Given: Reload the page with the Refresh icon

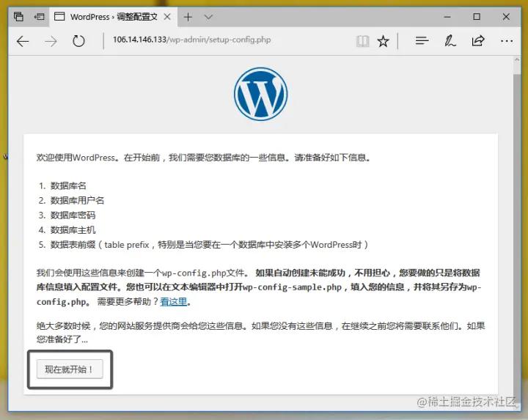Looking at the screenshot, I should 78,41.
